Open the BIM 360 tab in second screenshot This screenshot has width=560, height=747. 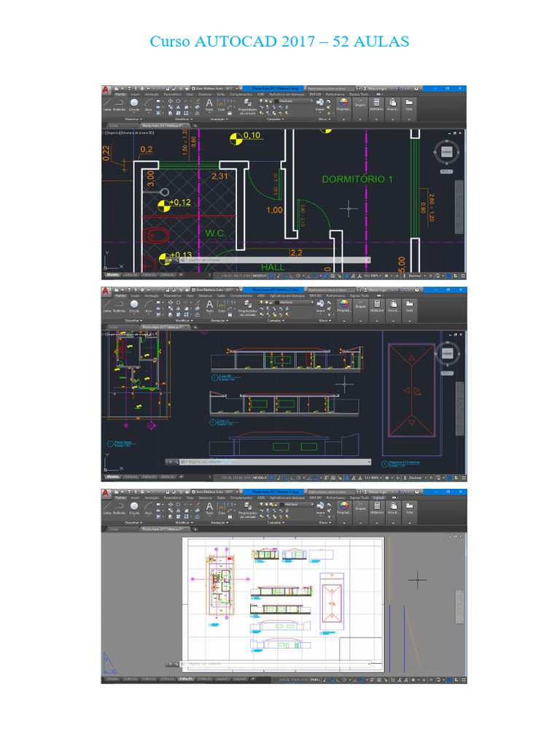[315, 296]
